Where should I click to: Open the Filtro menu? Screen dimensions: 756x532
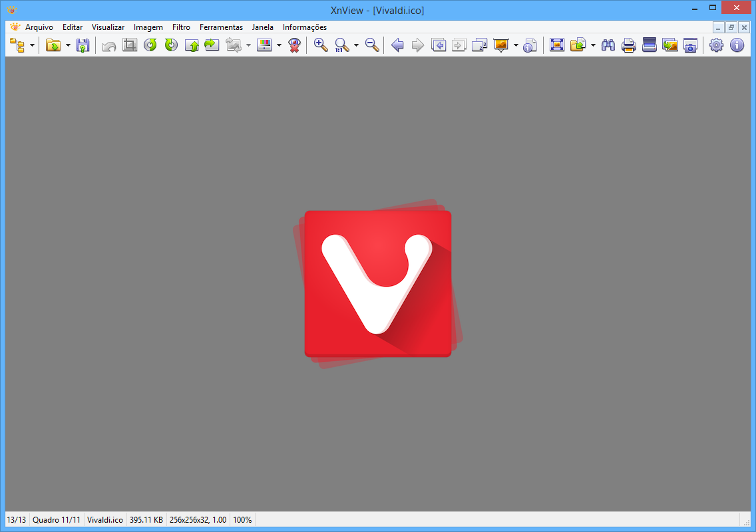(x=181, y=27)
